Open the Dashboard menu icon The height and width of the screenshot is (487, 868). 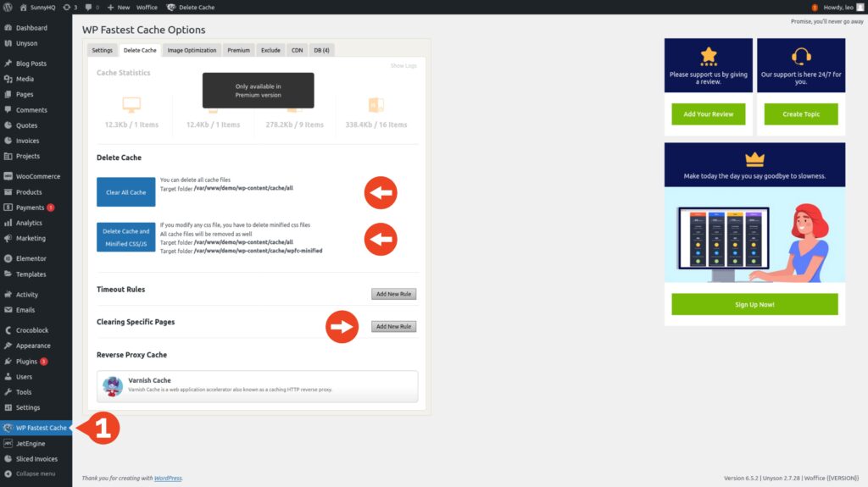8,28
